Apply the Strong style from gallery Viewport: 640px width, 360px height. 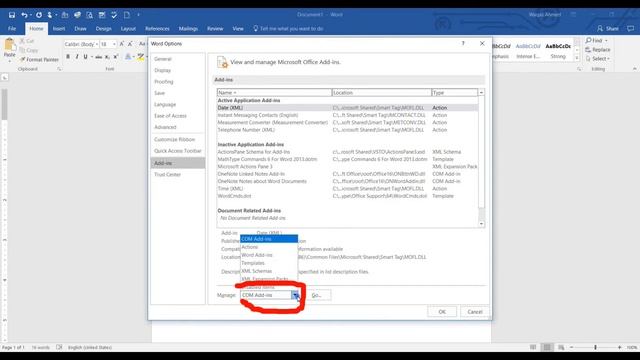point(558,51)
